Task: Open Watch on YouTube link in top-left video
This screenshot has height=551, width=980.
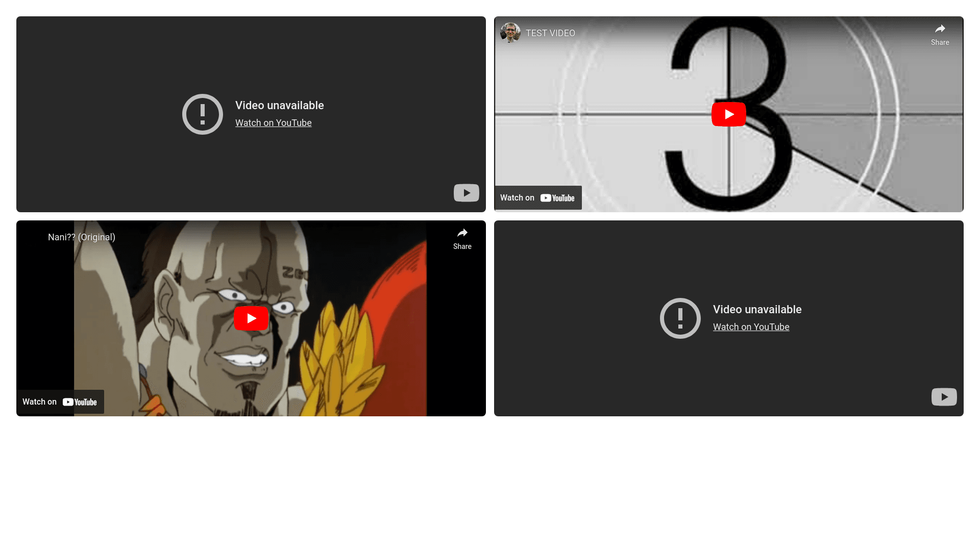Action: (273, 123)
